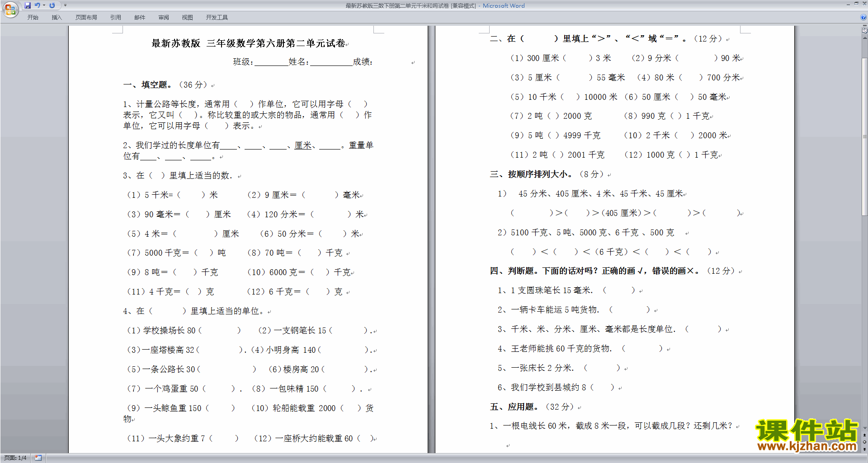
Task: Open the Select Browse Object button
Action: click(865, 442)
